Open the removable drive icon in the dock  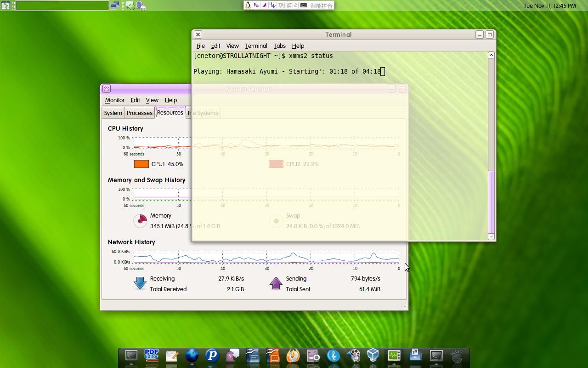415,355
